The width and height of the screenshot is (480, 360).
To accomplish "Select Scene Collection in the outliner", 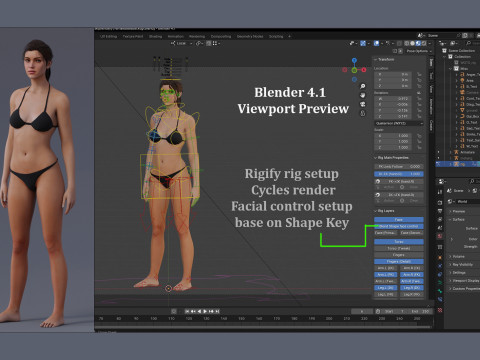I will click(x=461, y=51).
